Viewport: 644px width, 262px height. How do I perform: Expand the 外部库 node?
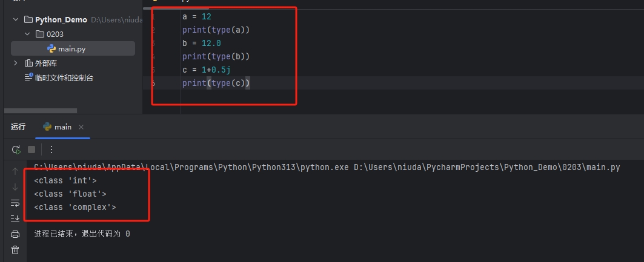[x=16, y=64]
